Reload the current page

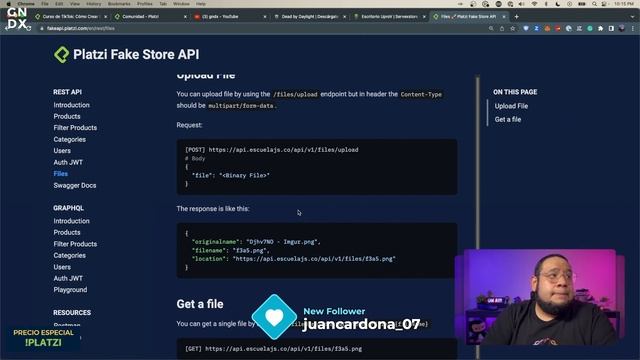pos(28,29)
